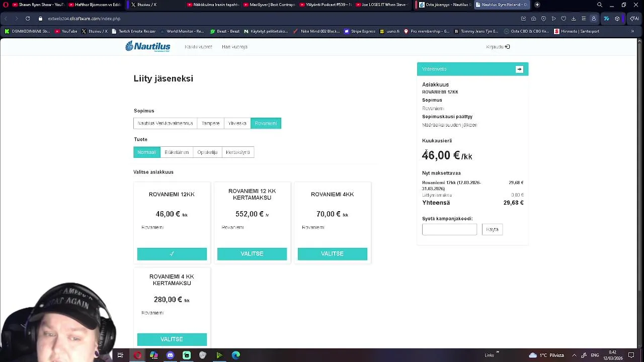Select Normaali product option
The image size is (644, 362).
tap(147, 152)
